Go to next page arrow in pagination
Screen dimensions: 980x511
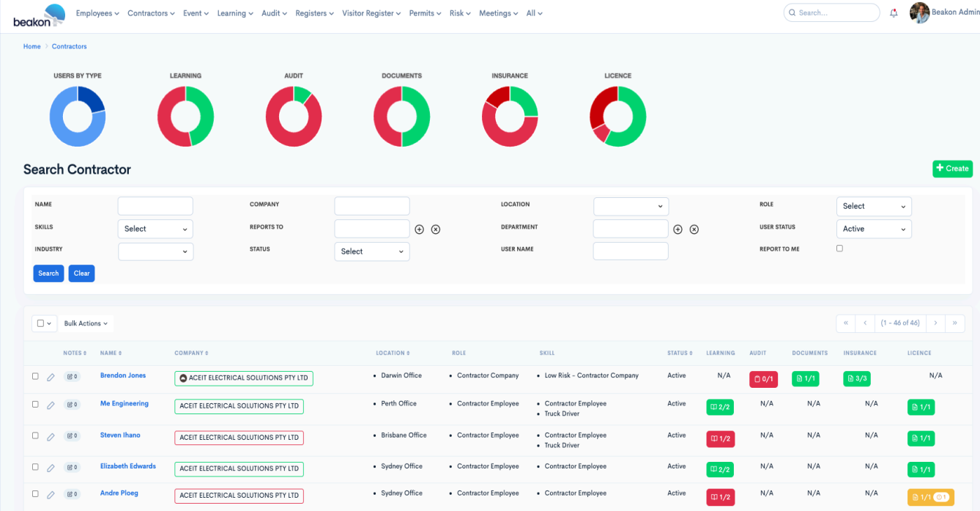[935, 323]
